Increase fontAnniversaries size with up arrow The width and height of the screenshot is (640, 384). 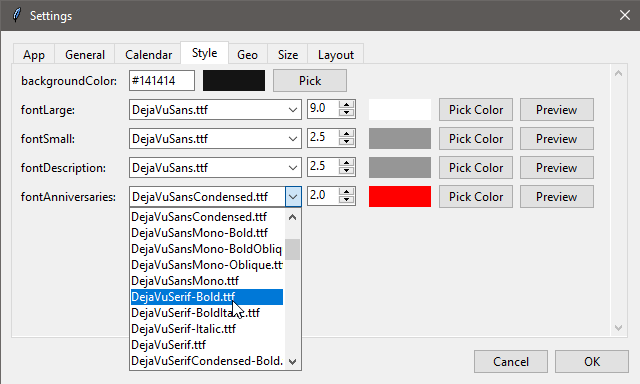[x=347, y=191]
